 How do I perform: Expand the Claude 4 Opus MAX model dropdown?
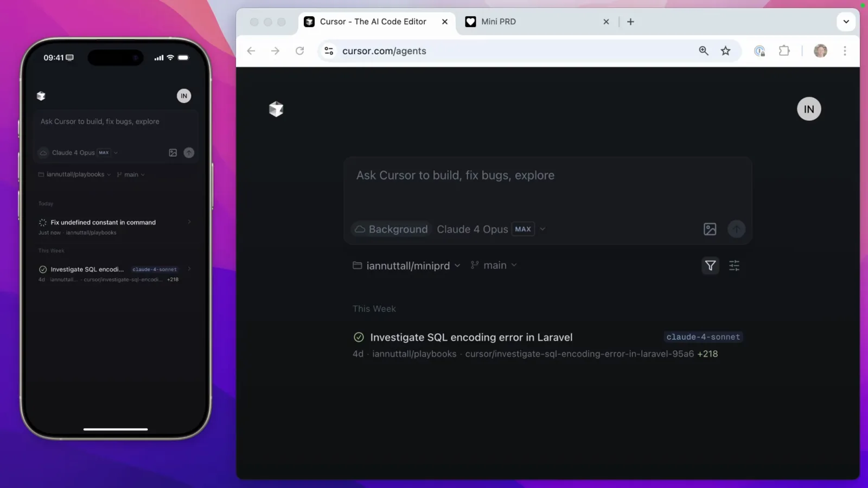[492, 229]
